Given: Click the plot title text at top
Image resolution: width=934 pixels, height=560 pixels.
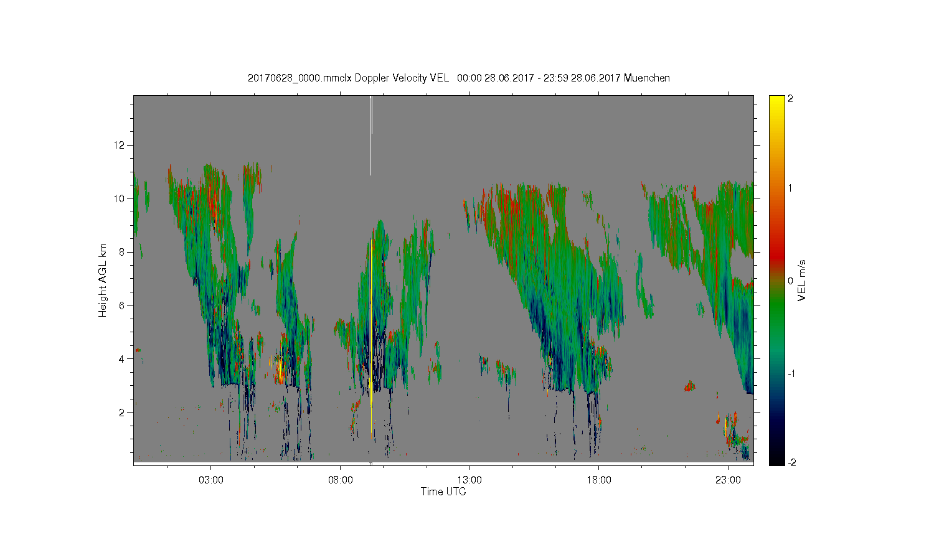Looking at the screenshot, I should (x=459, y=78).
